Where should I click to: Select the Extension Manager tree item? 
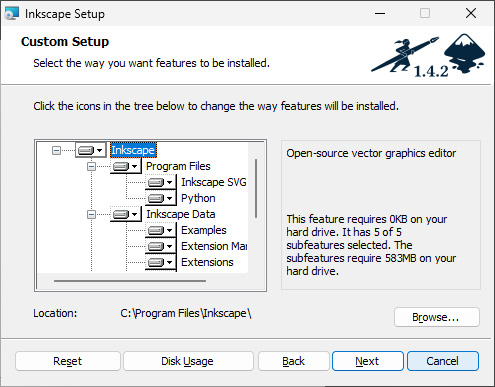click(x=214, y=246)
